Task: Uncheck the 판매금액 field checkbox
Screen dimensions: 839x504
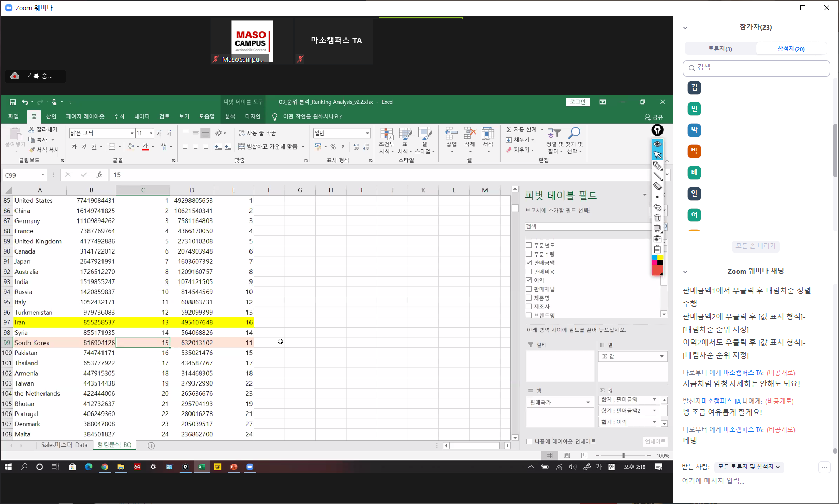Action: 529,263
